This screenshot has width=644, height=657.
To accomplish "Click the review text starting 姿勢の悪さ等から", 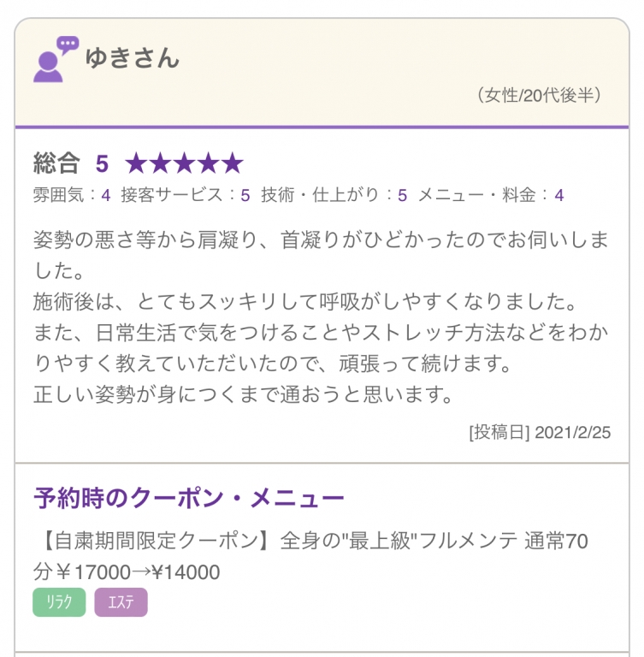I will (321, 317).
